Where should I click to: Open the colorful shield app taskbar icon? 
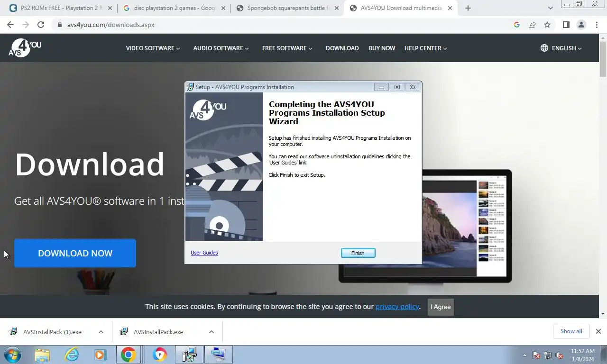coord(160,355)
